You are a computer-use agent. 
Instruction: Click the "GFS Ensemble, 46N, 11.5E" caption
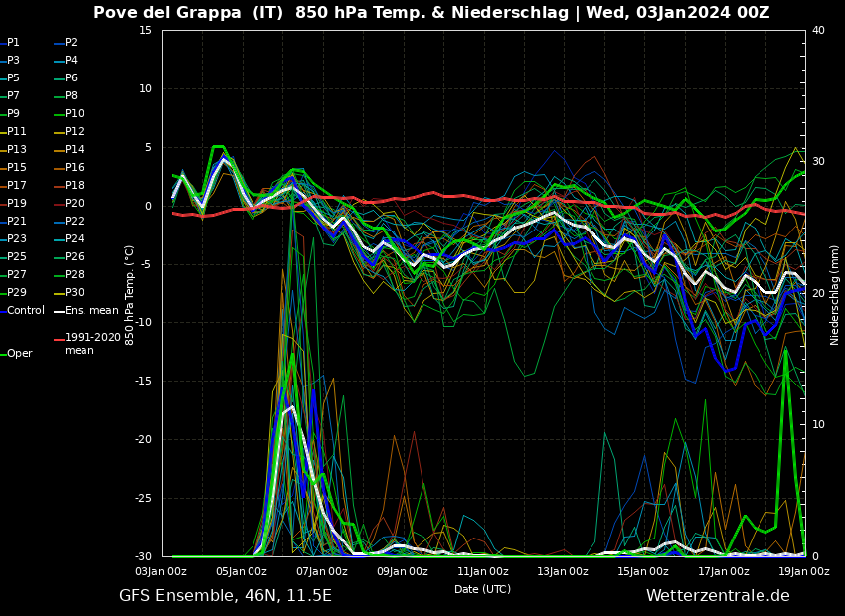(x=226, y=596)
